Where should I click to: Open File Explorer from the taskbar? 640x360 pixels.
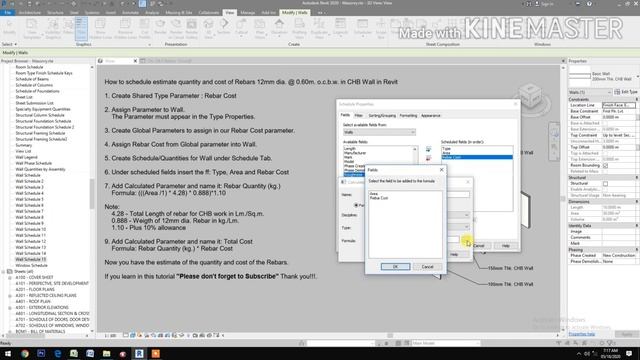click(x=107, y=353)
